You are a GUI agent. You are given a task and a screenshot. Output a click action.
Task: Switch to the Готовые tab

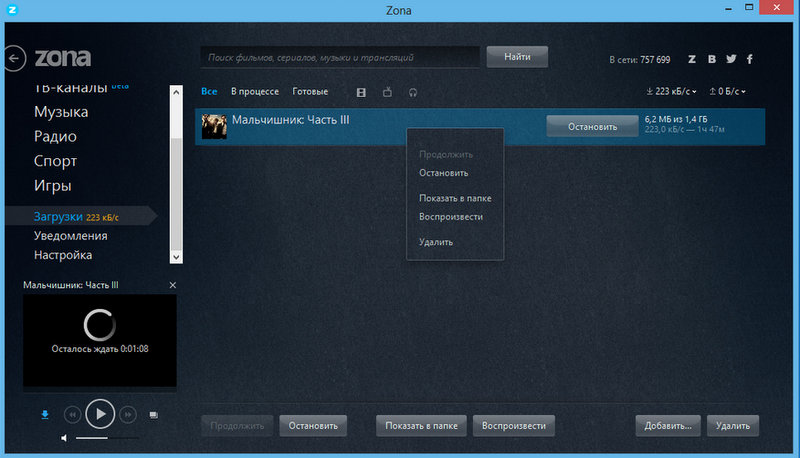point(310,92)
